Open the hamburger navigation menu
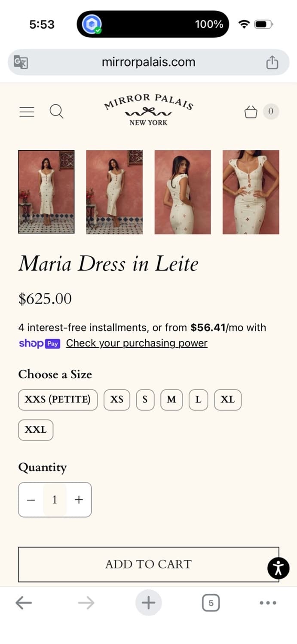 tap(27, 112)
